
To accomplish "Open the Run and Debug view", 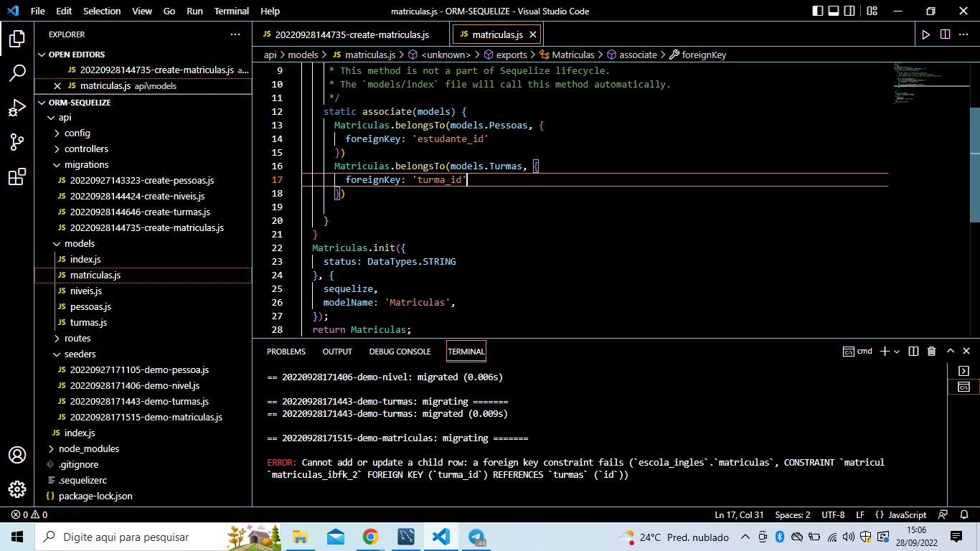I will pyautogui.click(x=17, y=108).
